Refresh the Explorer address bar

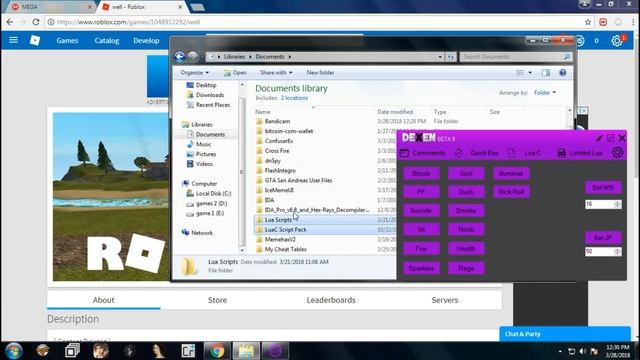point(451,57)
